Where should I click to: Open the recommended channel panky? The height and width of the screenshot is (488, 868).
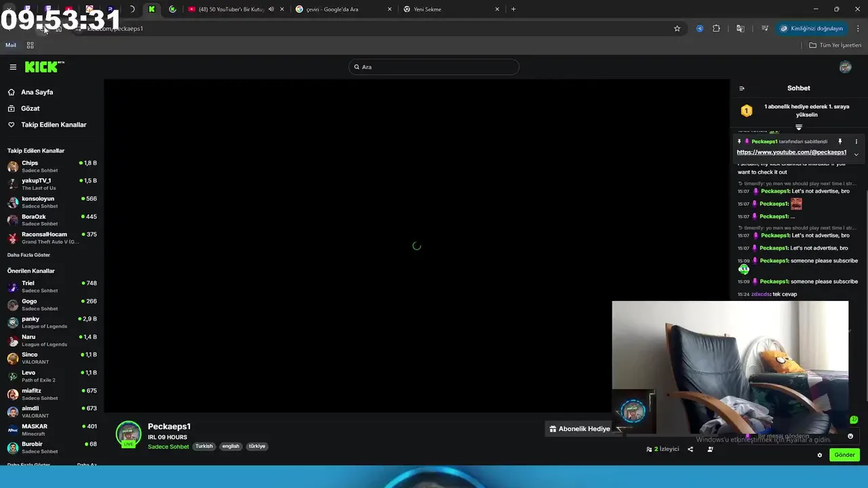(52, 322)
